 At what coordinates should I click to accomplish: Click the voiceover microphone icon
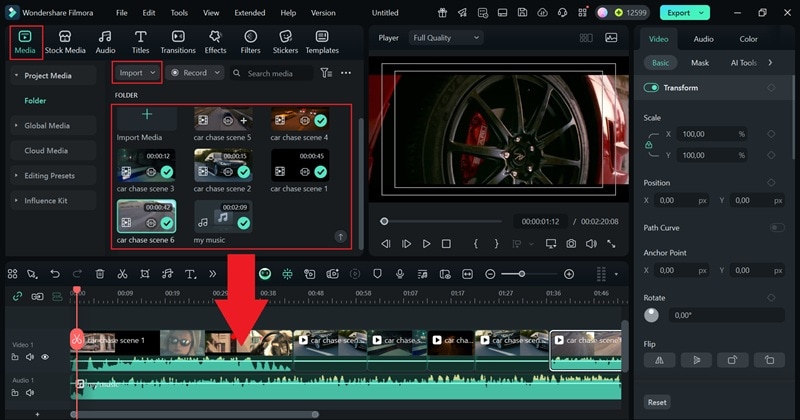click(x=400, y=274)
